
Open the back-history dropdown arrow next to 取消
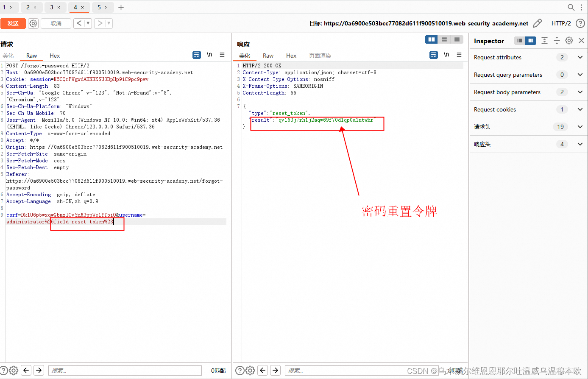click(x=88, y=23)
